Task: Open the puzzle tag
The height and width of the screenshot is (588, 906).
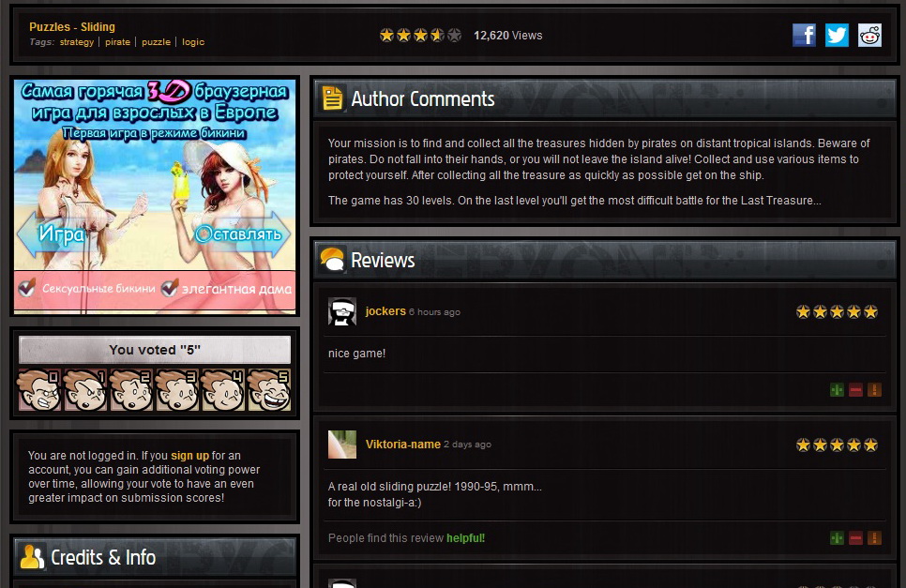Action: click(x=156, y=42)
